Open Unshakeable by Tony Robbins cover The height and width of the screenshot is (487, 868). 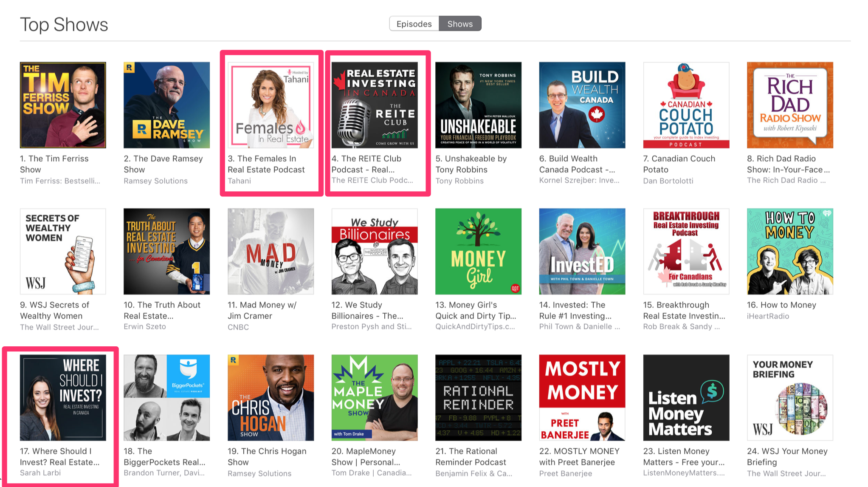click(478, 105)
